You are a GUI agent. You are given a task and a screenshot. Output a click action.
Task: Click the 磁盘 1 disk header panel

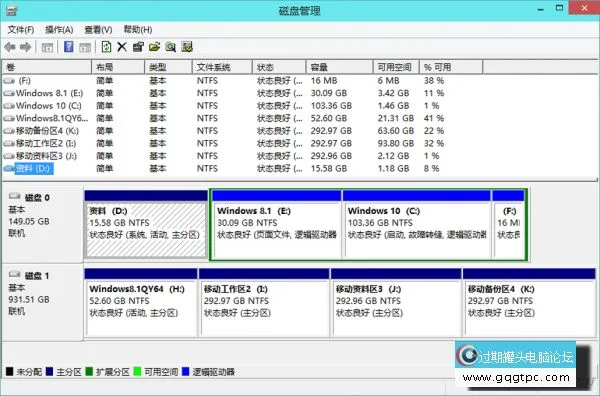click(x=42, y=302)
